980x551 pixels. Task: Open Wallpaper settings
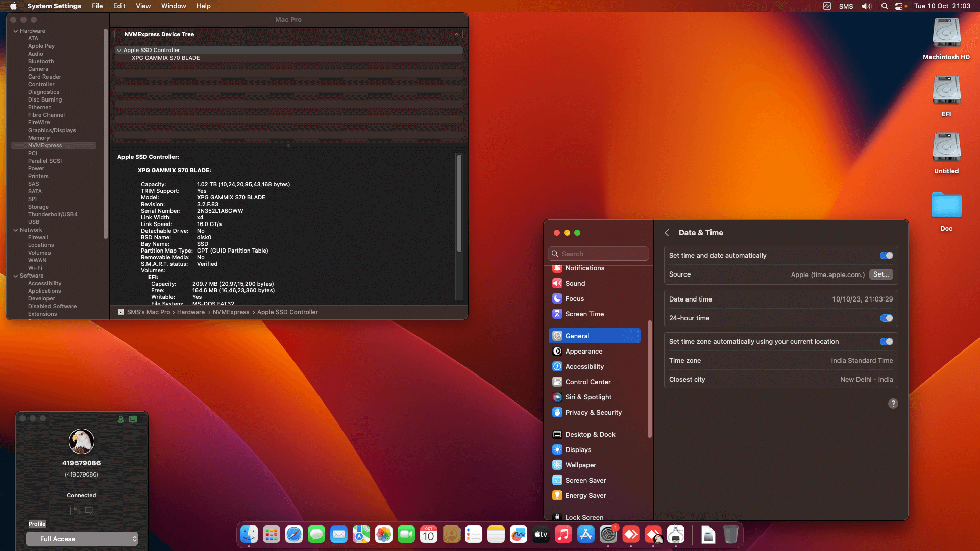pos(580,465)
